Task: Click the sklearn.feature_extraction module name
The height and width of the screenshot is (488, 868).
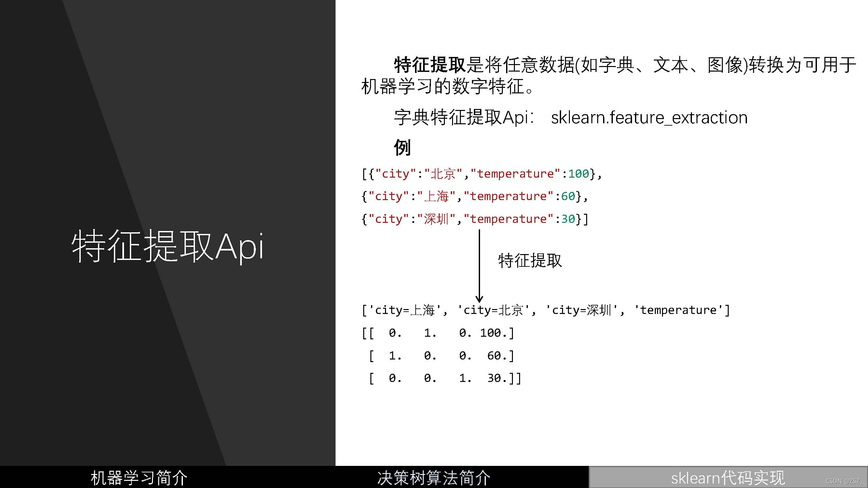Action: click(649, 118)
